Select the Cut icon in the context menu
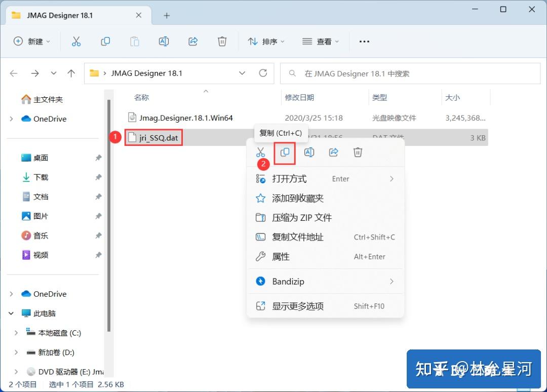This screenshot has width=547, height=392. (261, 152)
